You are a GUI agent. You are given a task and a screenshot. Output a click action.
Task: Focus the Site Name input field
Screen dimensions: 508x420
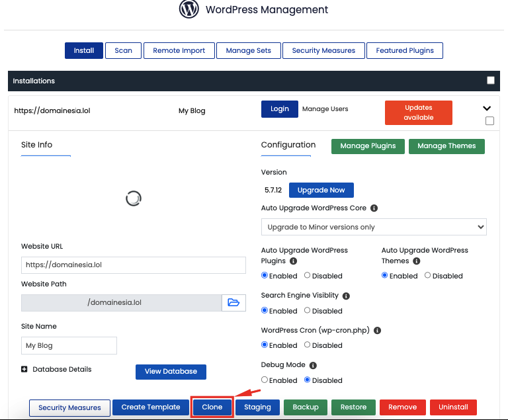tap(69, 345)
